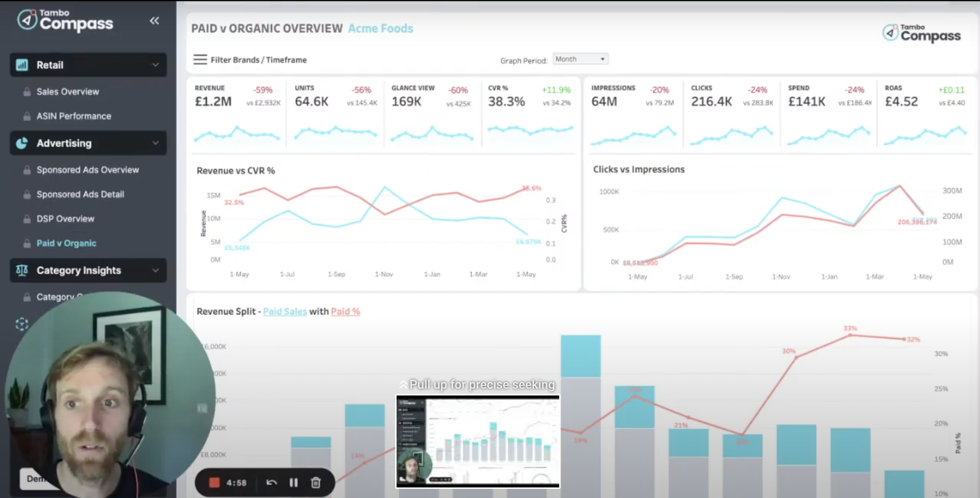Collapse the sidebar using the double-chevron icon
Viewport: 980px width, 498px height.
154,21
